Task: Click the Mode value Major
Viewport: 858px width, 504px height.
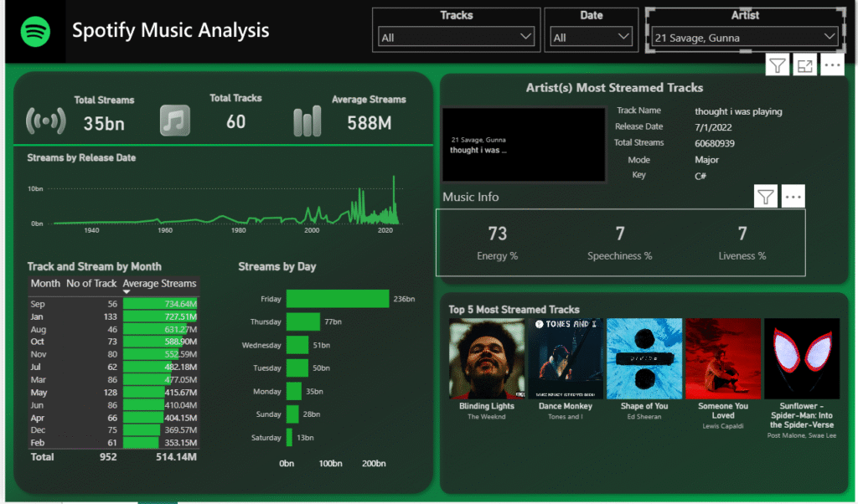Action: 706,160
